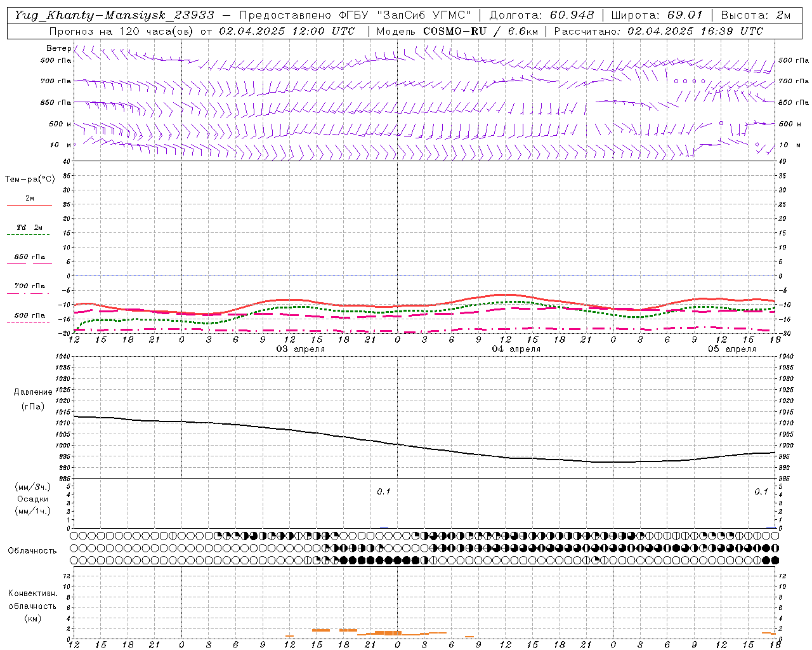Click the Конвективн. label
This screenshot has width=812, height=650.
[x=32, y=594]
